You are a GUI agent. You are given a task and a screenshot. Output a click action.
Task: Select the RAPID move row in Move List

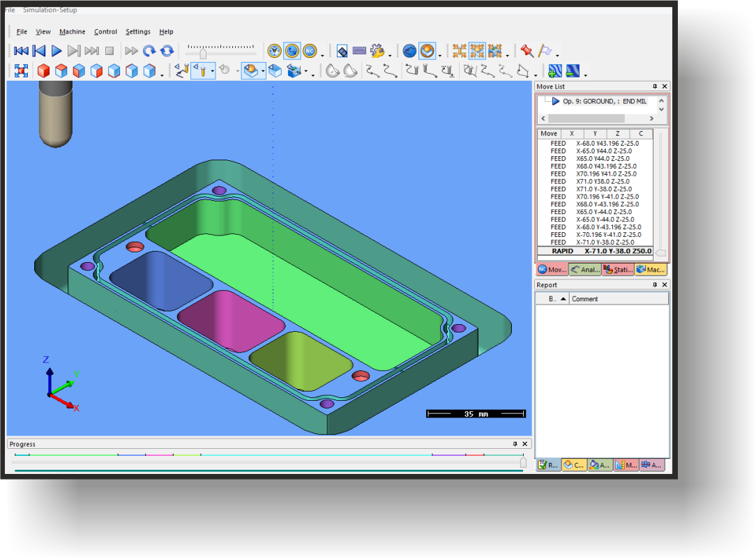pyautogui.click(x=600, y=251)
